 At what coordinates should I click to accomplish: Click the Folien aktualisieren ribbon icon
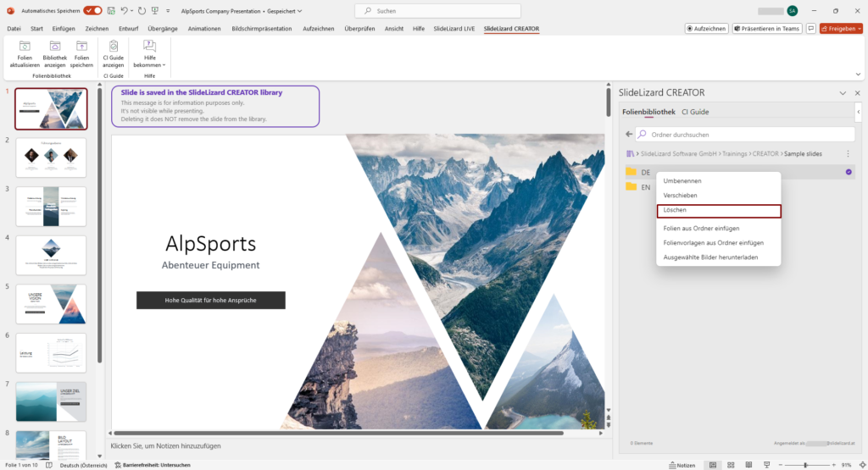(25, 53)
